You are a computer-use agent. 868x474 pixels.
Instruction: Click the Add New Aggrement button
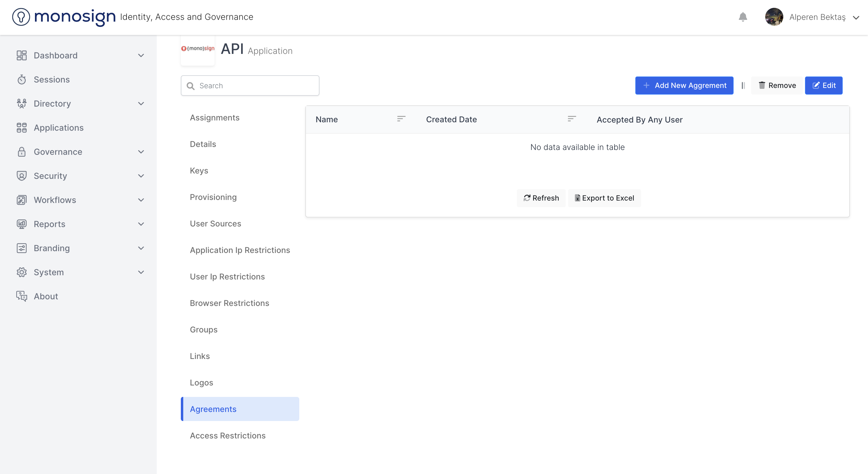click(684, 86)
